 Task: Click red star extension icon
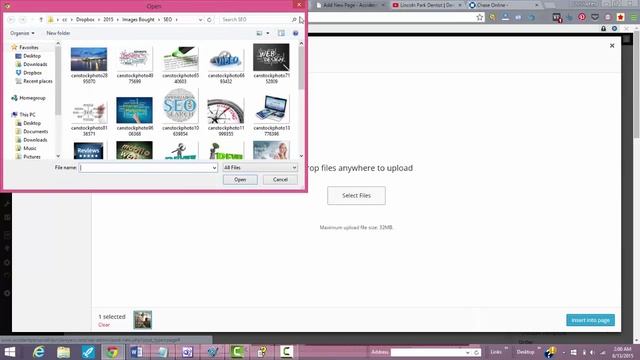click(620, 17)
